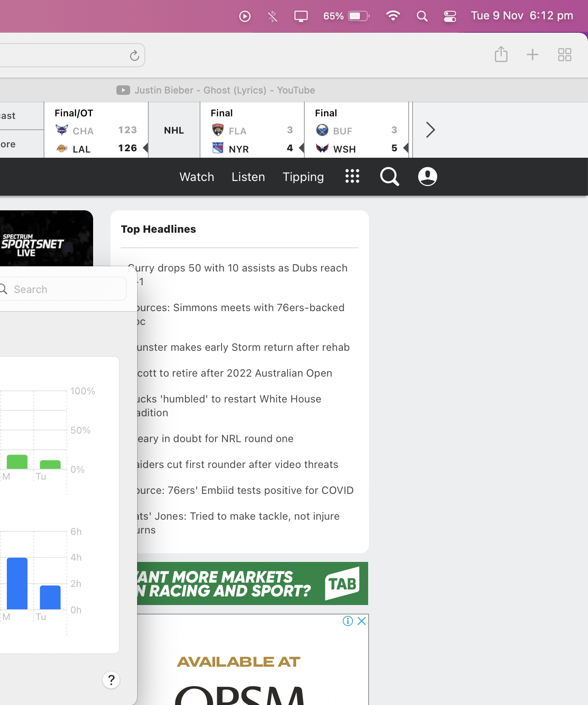Screen dimensions: 588x705
Task: Open Embiid tests positive for COVID headline
Action: click(245, 490)
